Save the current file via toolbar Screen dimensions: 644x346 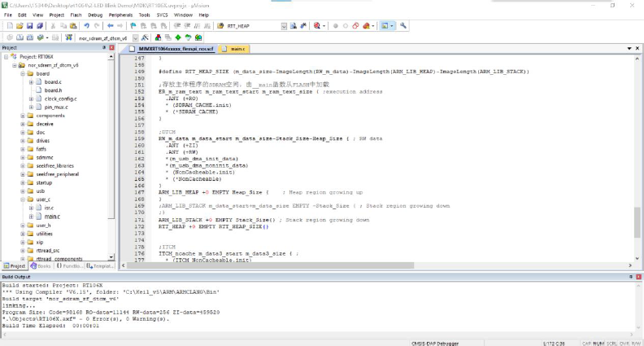point(29,25)
